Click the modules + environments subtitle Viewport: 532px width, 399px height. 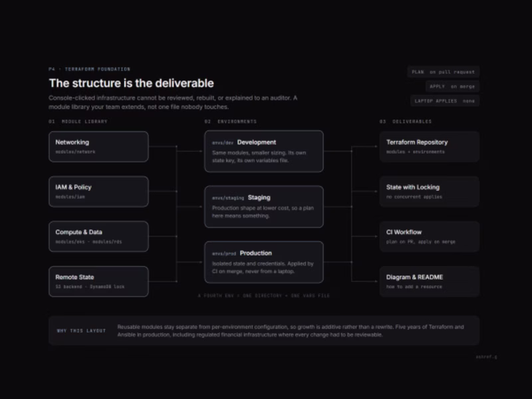tap(415, 152)
